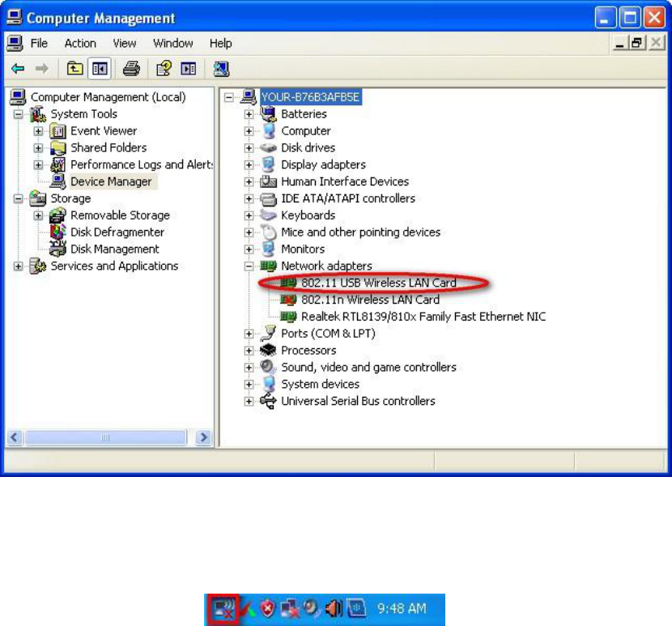672x626 pixels.
Task: Click the Human Interface Devices icon
Action: (268, 181)
